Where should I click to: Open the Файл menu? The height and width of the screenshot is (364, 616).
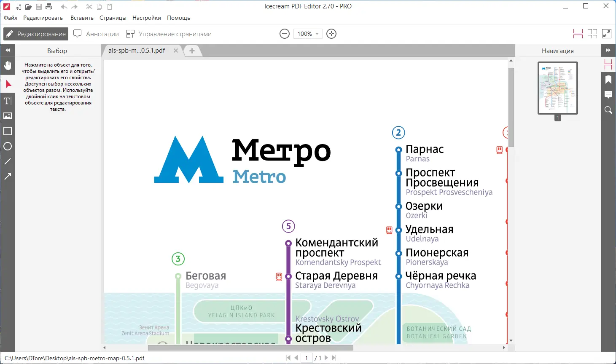[x=10, y=18]
